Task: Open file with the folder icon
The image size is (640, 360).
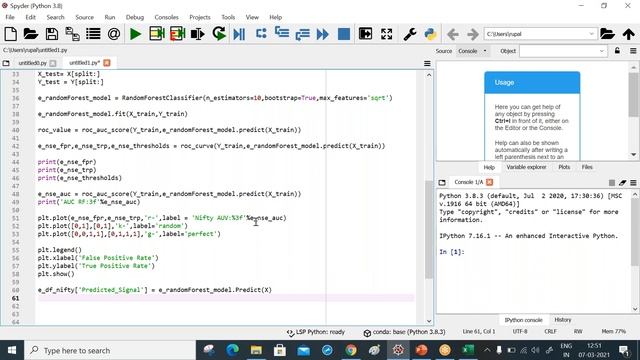Action: point(31,34)
